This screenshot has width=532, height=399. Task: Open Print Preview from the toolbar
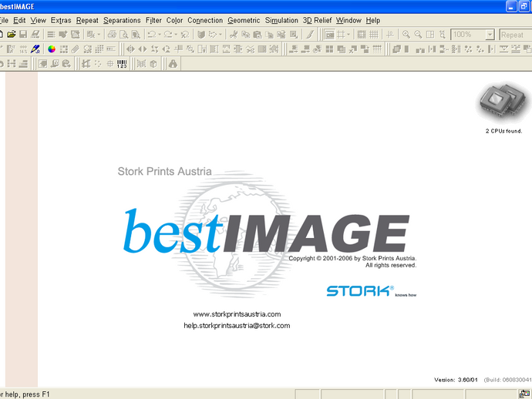[x=124, y=34]
